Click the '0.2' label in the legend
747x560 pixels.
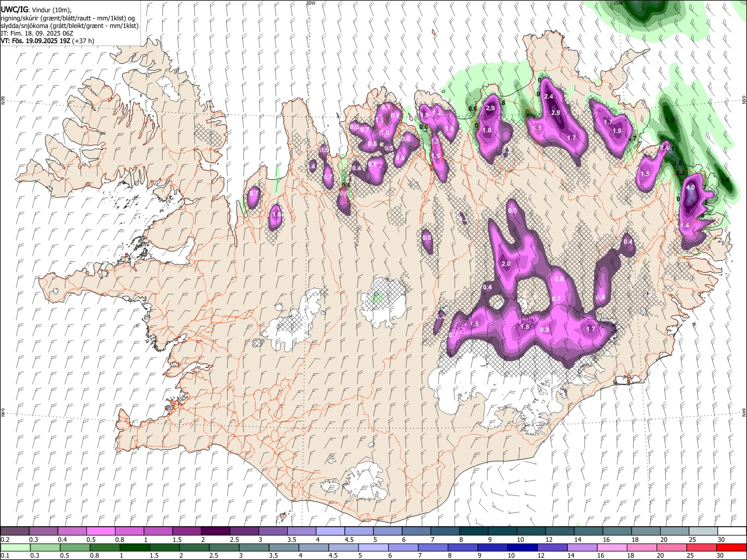(5, 540)
